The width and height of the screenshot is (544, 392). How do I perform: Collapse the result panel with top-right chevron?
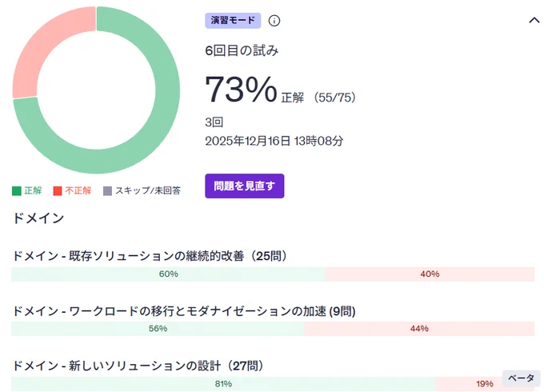(x=534, y=21)
